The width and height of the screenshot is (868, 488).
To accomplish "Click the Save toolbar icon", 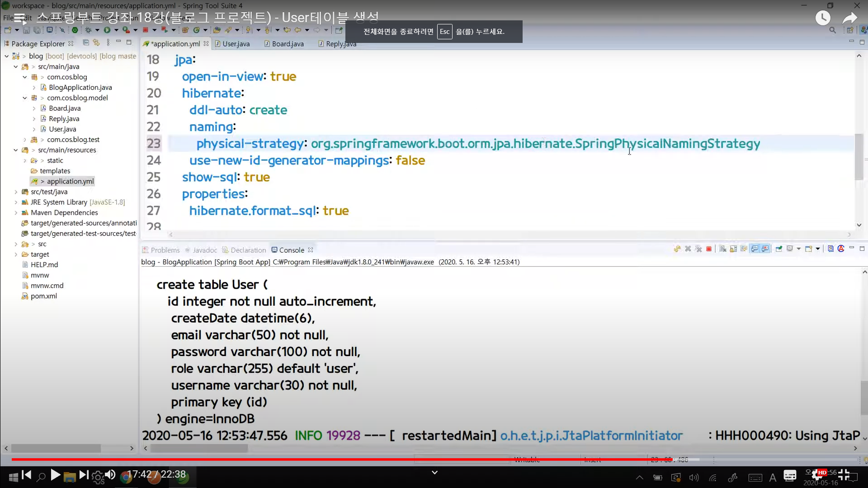I will pyautogui.click(x=27, y=30).
